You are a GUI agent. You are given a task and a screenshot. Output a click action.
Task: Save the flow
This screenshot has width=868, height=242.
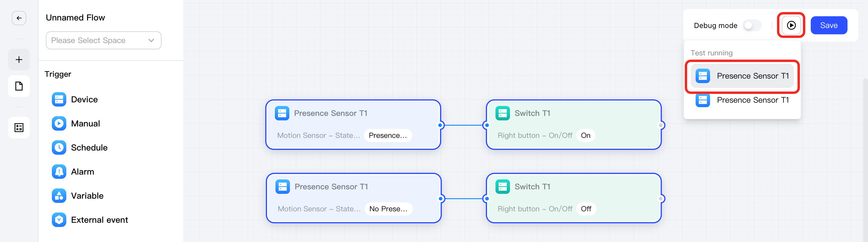click(x=829, y=25)
